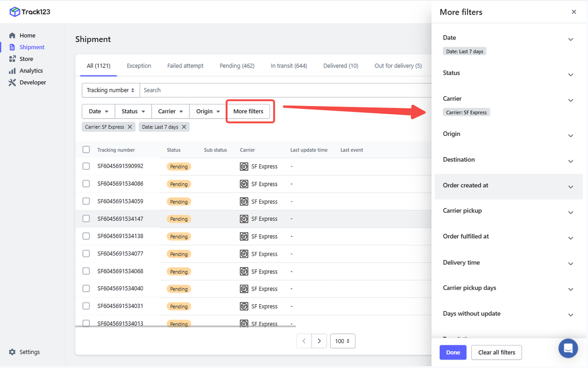Click into the shipment Search field

pos(285,90)
